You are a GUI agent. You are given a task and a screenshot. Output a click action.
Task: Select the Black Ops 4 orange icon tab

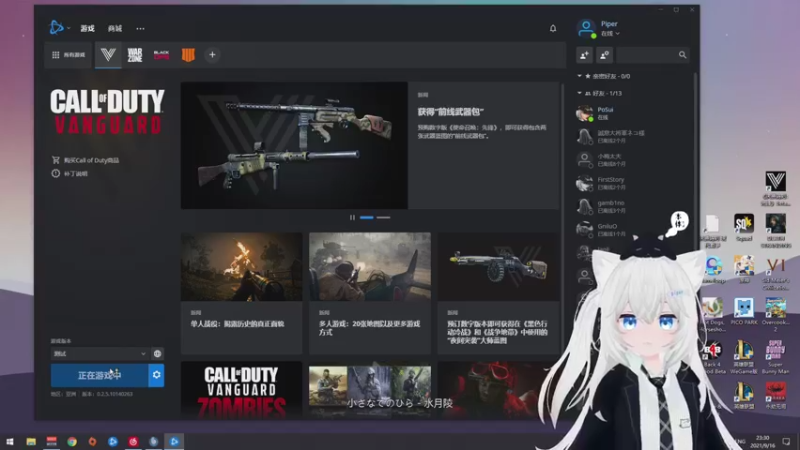[x=188, y=55]
